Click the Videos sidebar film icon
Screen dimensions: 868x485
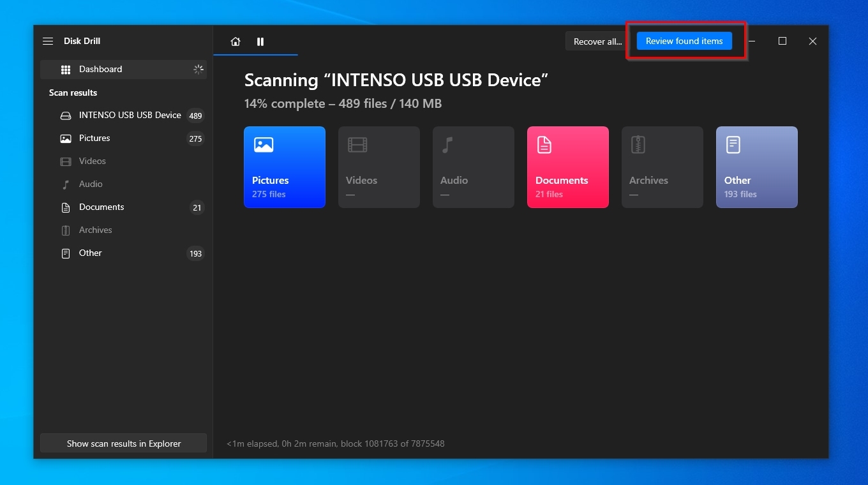point(65,161)
